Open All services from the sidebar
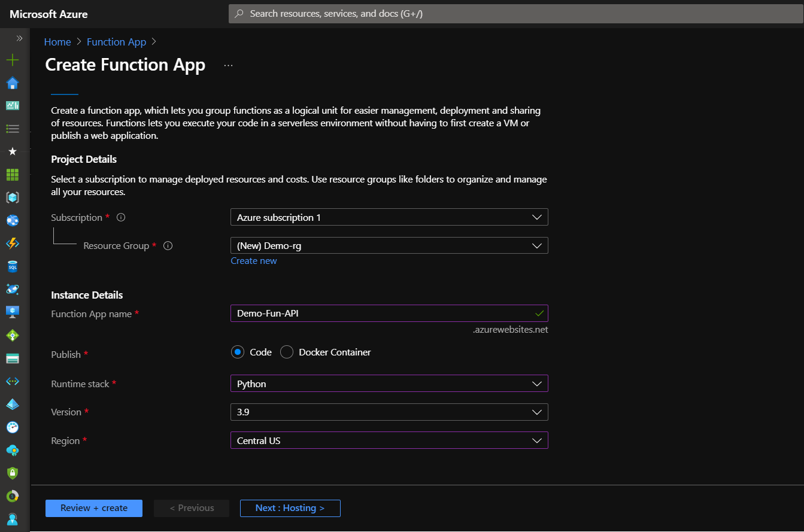 coord(13,128)
